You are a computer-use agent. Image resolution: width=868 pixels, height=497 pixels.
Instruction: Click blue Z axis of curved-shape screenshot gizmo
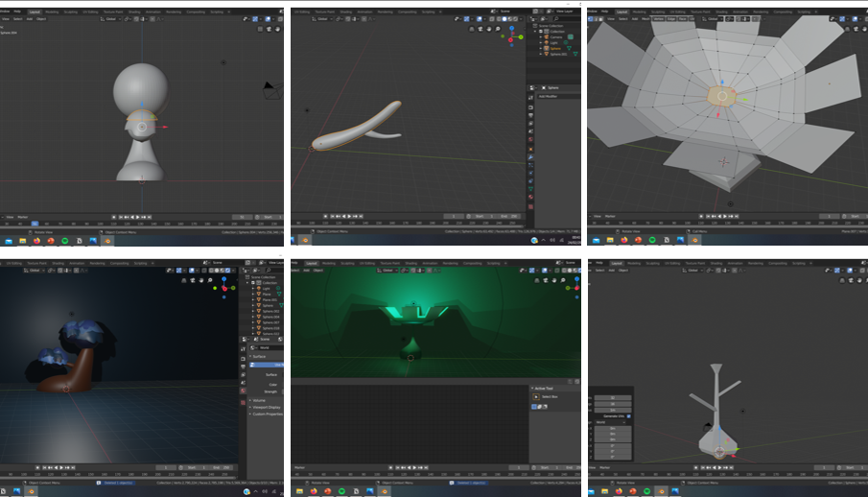pos(511,28)
